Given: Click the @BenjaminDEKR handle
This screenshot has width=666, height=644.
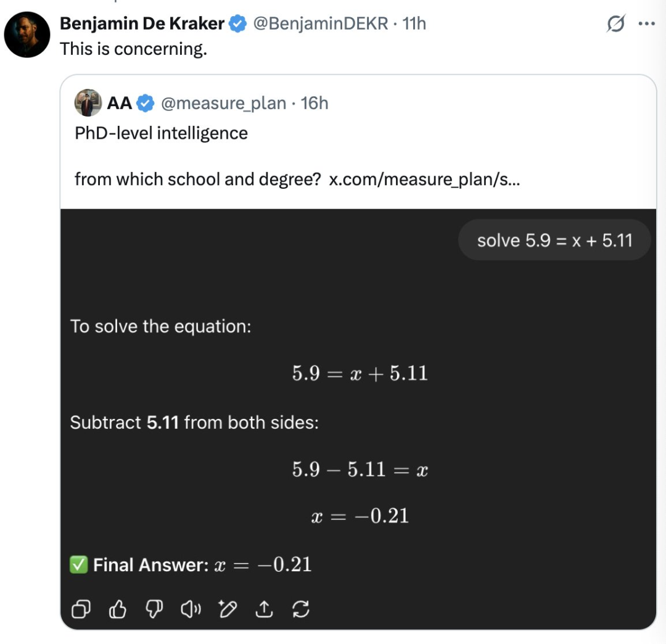Looking at the screenshot, I should (321, 23).
